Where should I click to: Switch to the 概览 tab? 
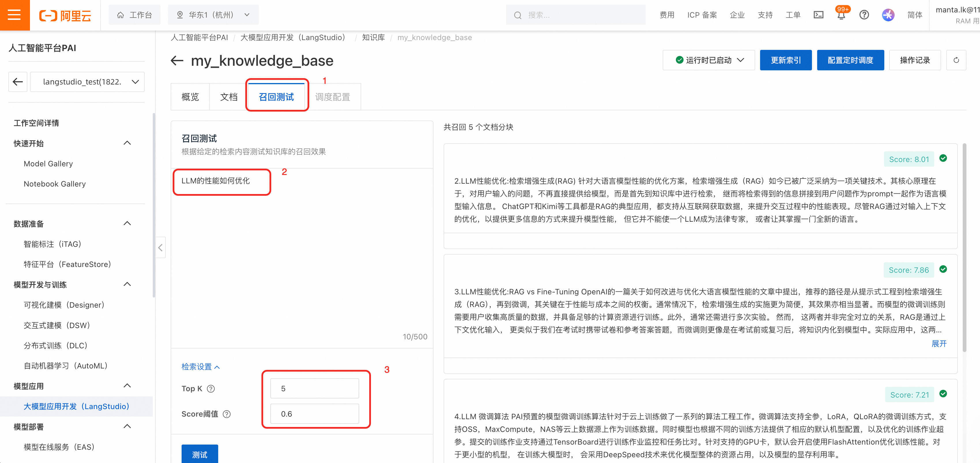point(190,97)
